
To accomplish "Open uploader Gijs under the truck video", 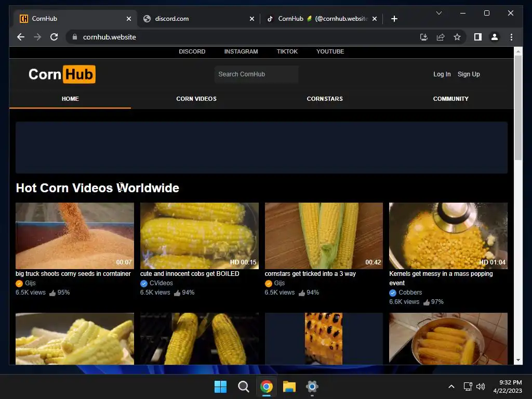I will point(30,283).
